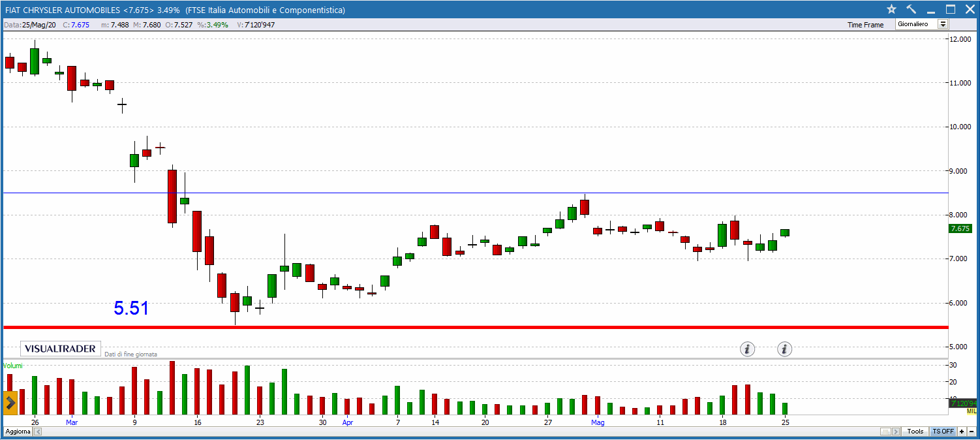Click the Data 25/Mag/20 field
This screenshot has height=440, width=980.
30,25
